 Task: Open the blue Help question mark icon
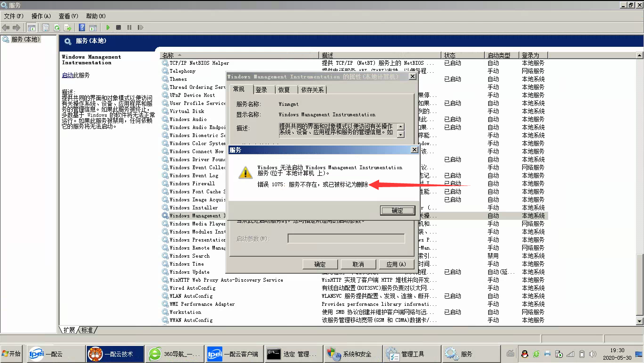point(82,28)
